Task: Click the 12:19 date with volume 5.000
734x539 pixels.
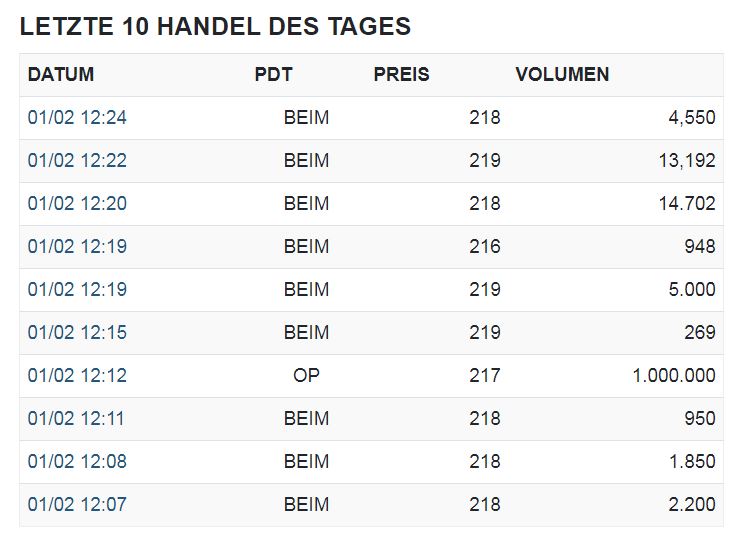Action: tap(77, 290)
